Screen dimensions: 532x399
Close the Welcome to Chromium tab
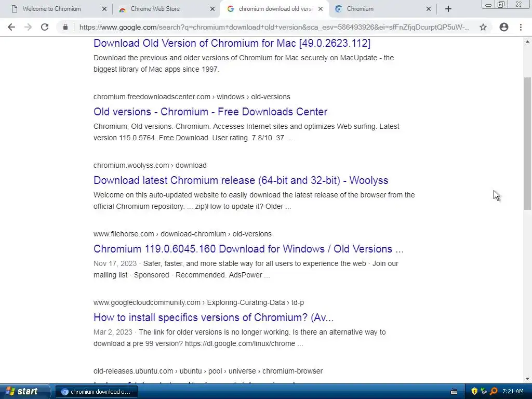(x=104, y=9)
